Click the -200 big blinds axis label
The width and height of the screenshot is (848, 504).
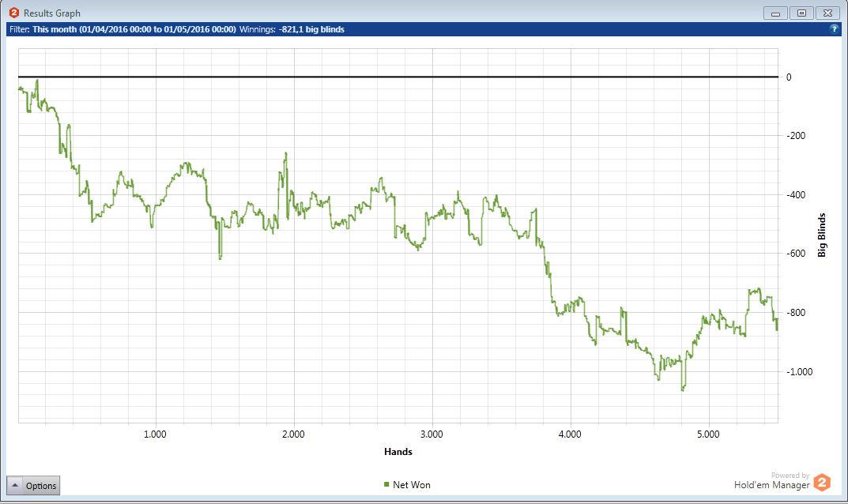[796, 136]
